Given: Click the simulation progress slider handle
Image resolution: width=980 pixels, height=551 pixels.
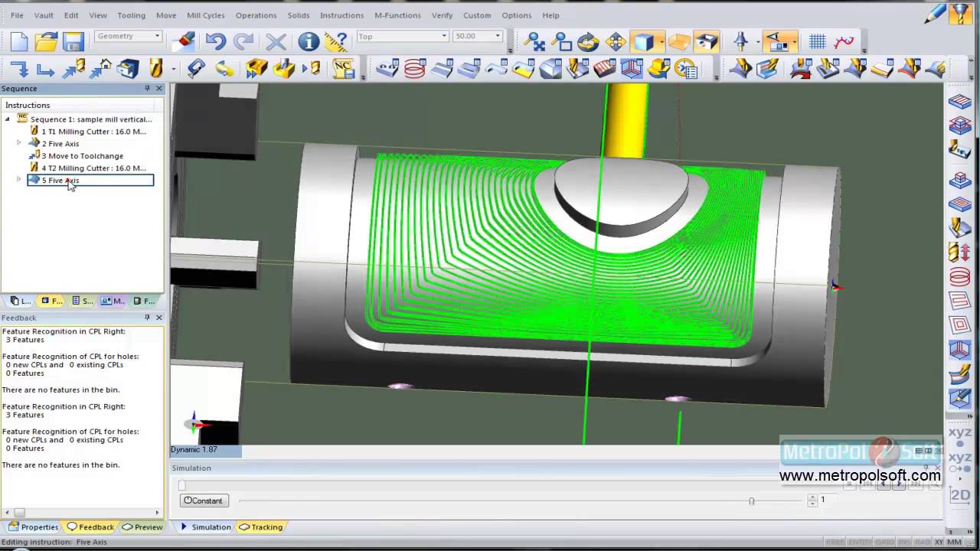Looking at the screenshot, I should 182,485.
